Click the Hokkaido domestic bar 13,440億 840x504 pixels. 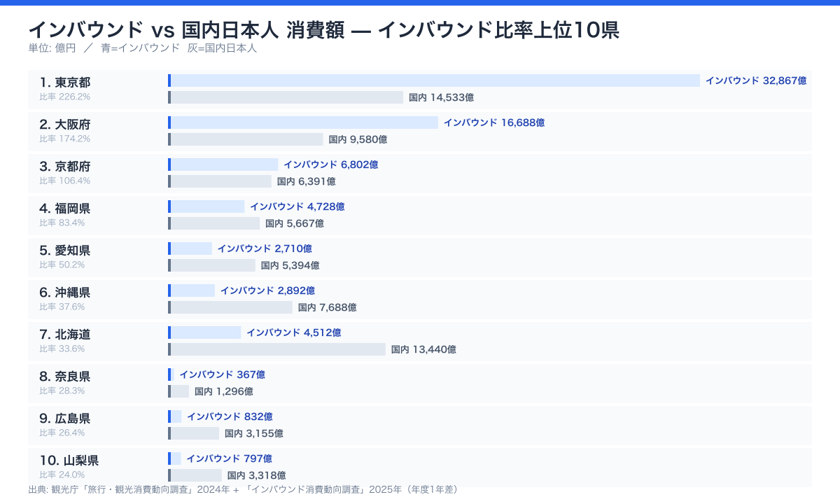[277, 349]
